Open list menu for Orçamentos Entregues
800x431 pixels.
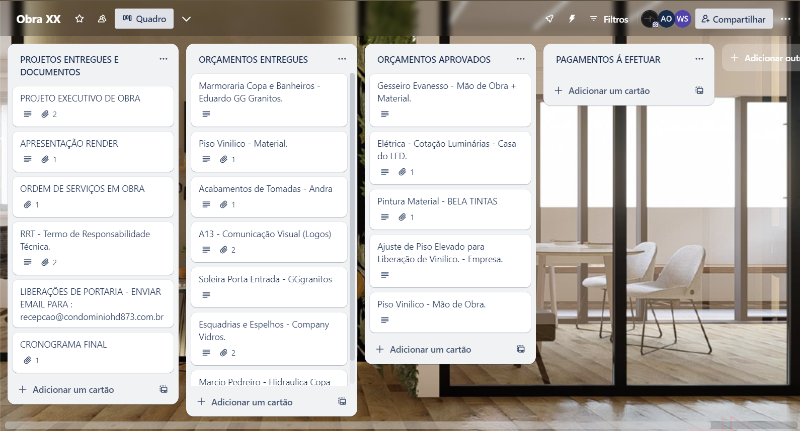[x=342, y=60]
